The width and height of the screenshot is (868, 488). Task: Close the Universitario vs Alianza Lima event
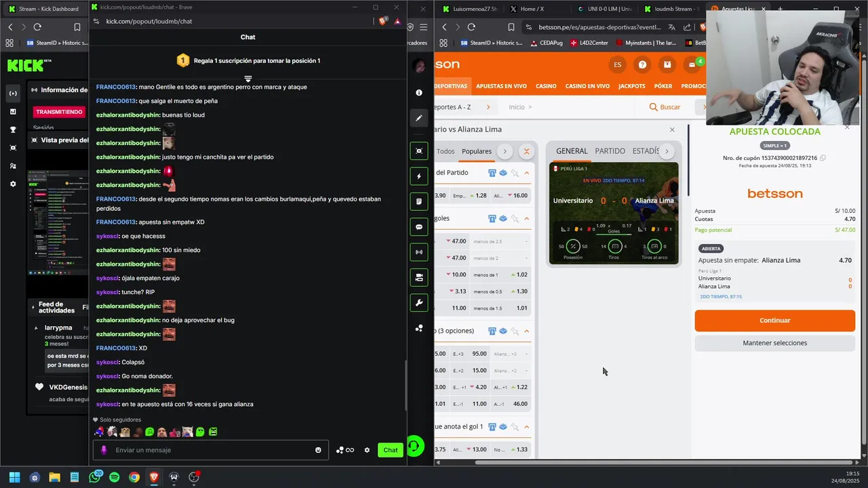coord(672,129)
